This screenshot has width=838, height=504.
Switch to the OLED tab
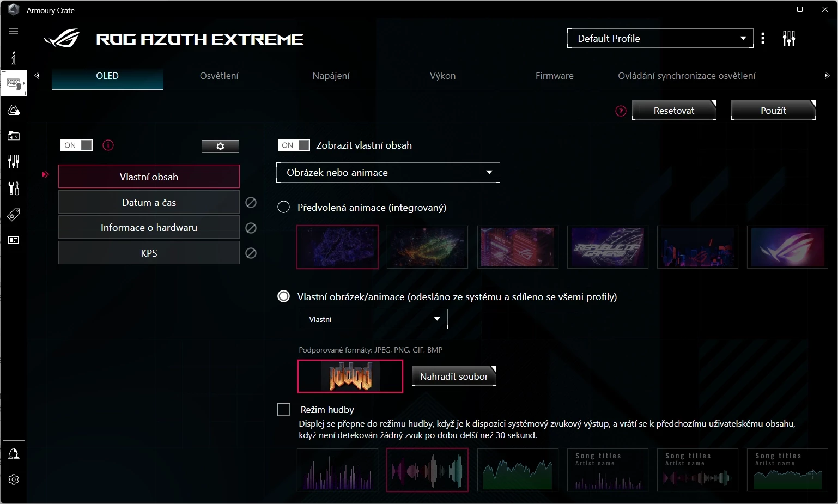click(107, 76)
